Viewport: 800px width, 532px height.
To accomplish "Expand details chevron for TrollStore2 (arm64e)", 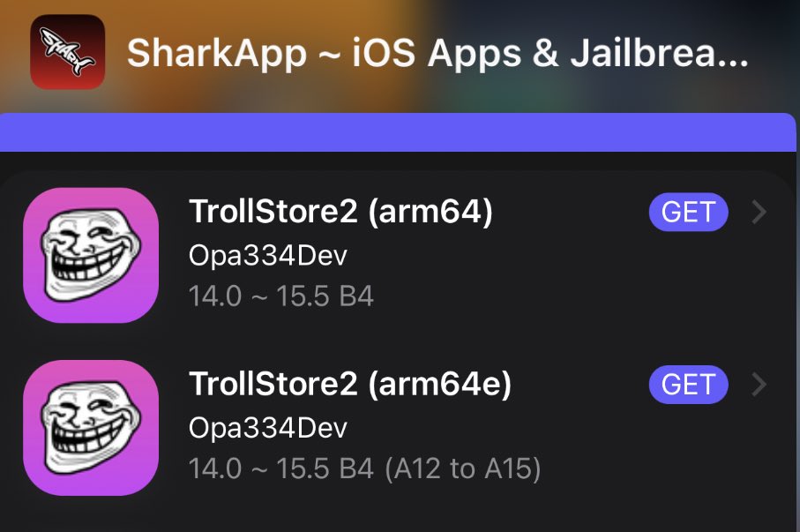I will coord(759,385).
